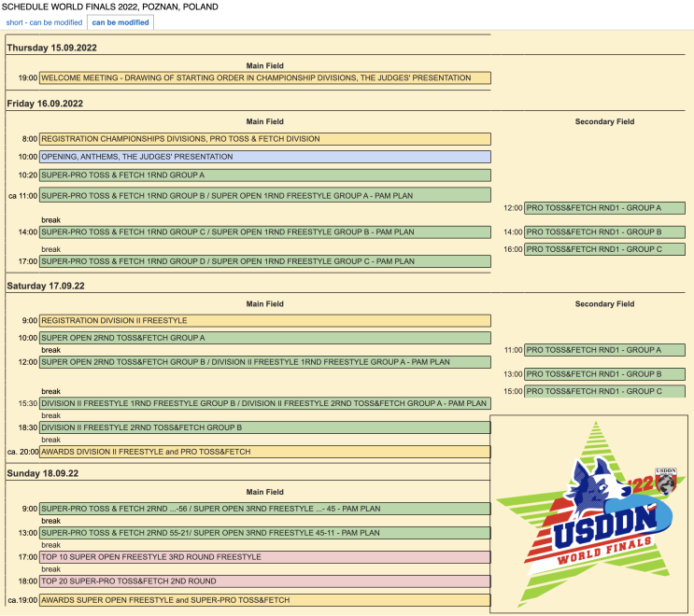Click 'OPENING, ANTHEMS, THE JUDGES' PRESENTATION' row
694x616 pixels.
point(265,157)
